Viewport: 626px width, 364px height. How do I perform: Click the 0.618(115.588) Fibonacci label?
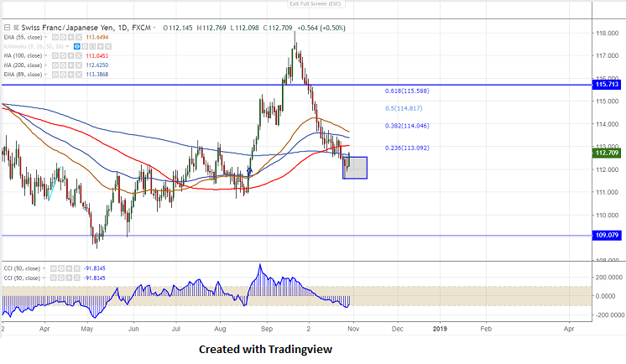point(407,91)
